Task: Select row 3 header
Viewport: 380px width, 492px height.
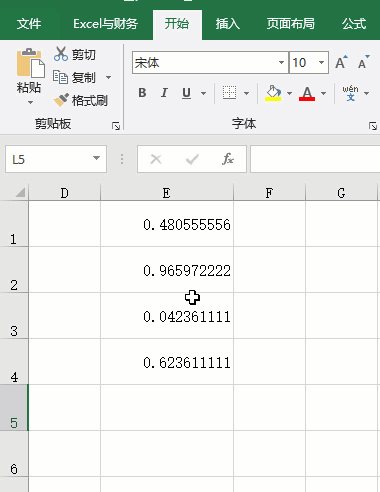Action: 14,316
